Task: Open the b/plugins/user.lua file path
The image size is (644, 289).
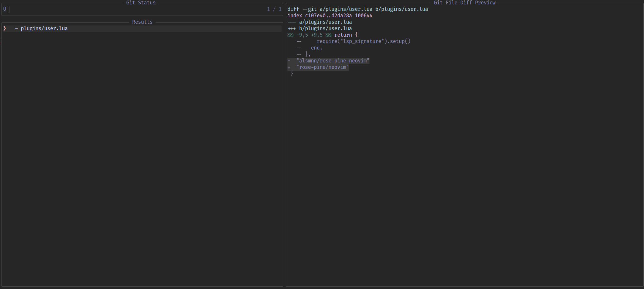Action: (x=325, y=28)
